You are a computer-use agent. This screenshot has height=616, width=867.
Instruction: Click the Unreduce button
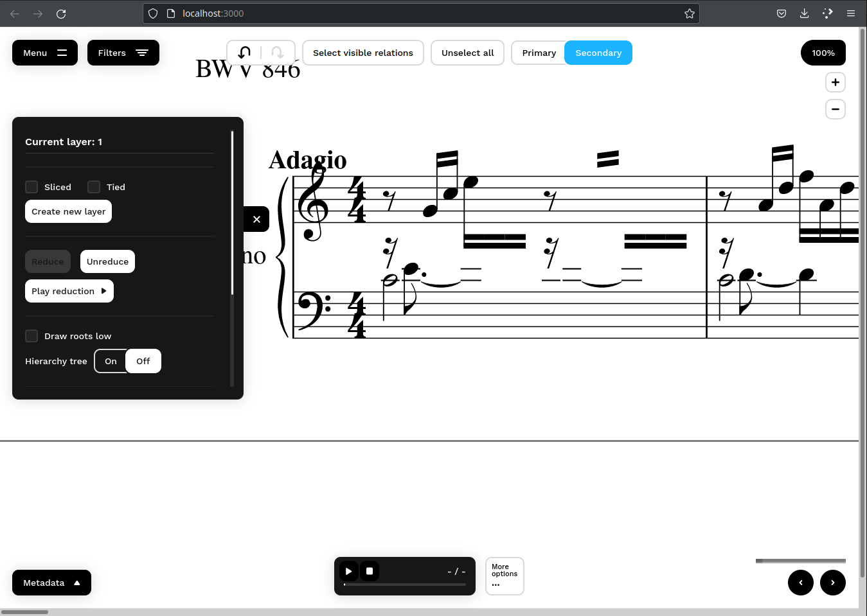107,261
